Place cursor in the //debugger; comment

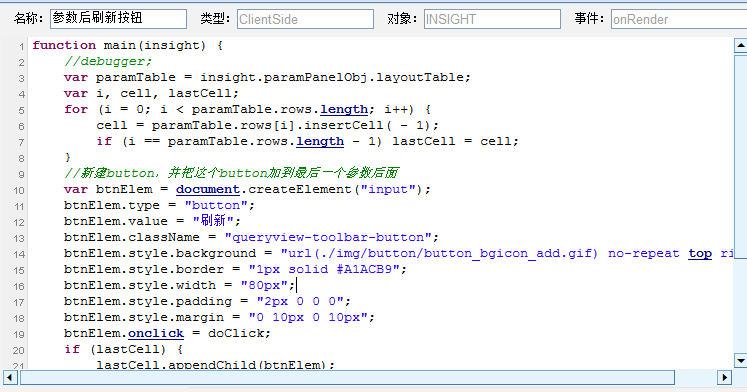108,61
